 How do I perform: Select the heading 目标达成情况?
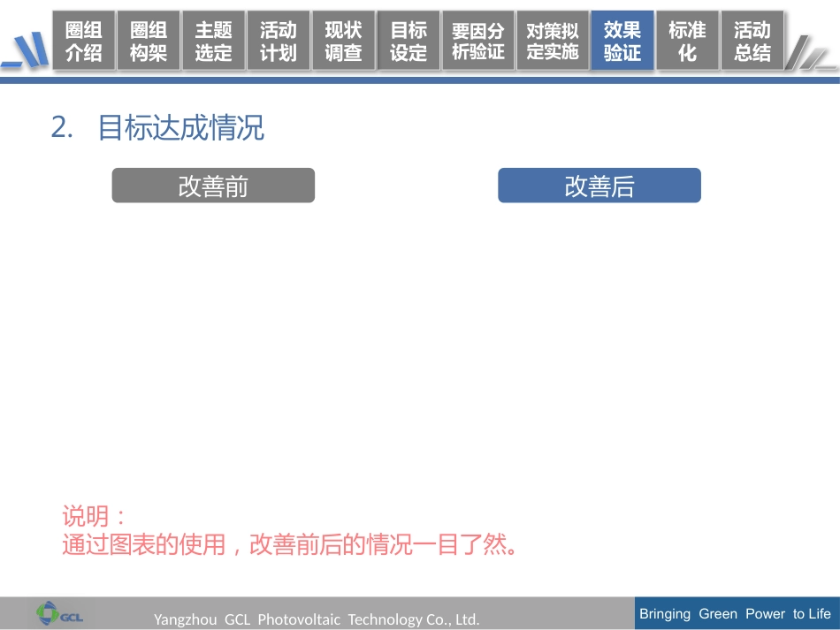coord(181,128)
